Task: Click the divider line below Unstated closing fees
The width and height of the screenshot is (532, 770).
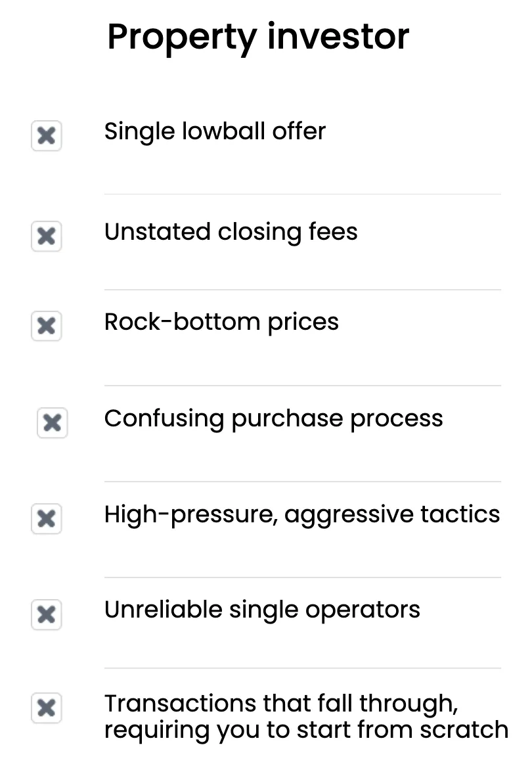Action: click(302, 290)
